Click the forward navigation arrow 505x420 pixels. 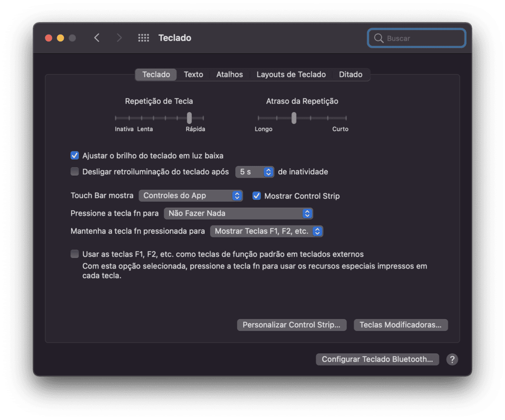pos(119,38)
